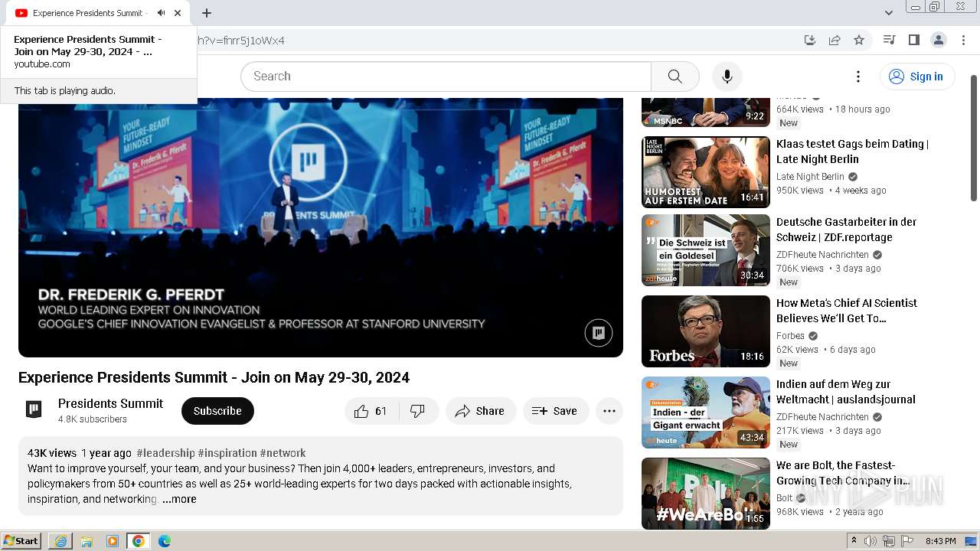The image size is (980, 551).
Task: Open the Presidents Summit channel avatar
Action: click(34, 410)
